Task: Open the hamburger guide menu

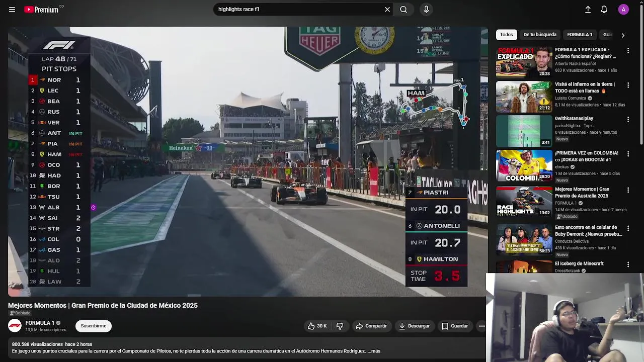Action: (12, 10)
